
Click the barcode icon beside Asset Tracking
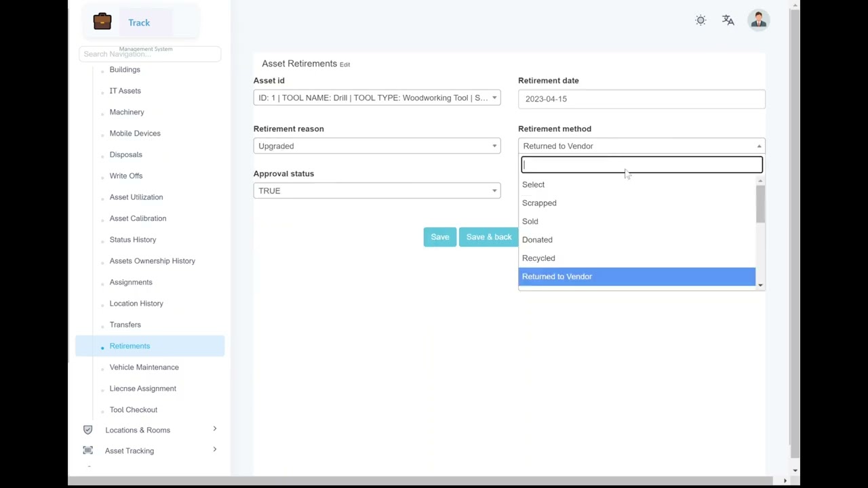87,451
